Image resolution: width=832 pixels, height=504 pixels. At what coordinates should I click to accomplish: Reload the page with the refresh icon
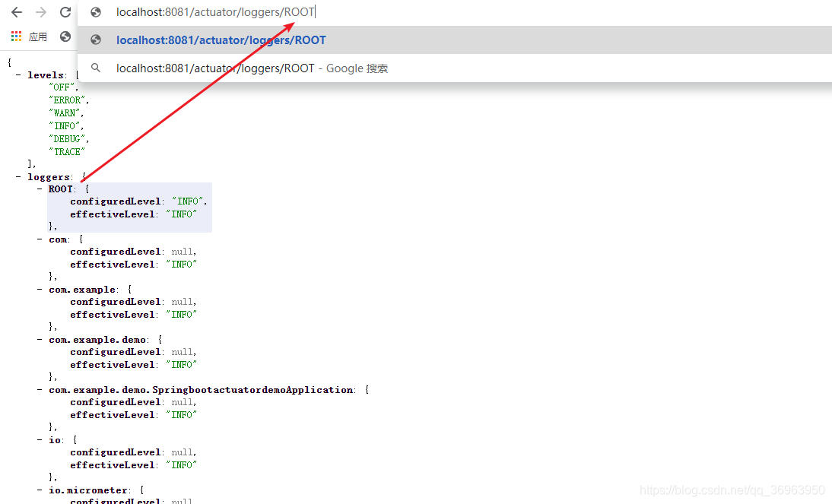click(65, 12)
